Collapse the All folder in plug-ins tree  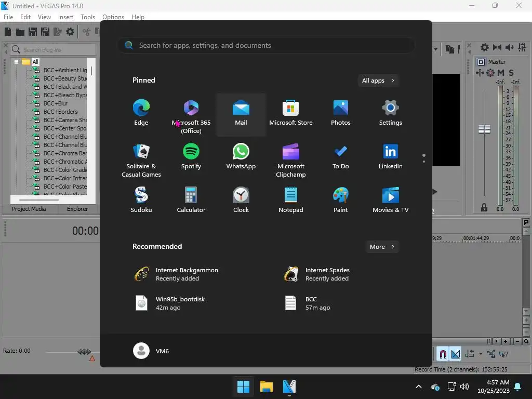16,62
